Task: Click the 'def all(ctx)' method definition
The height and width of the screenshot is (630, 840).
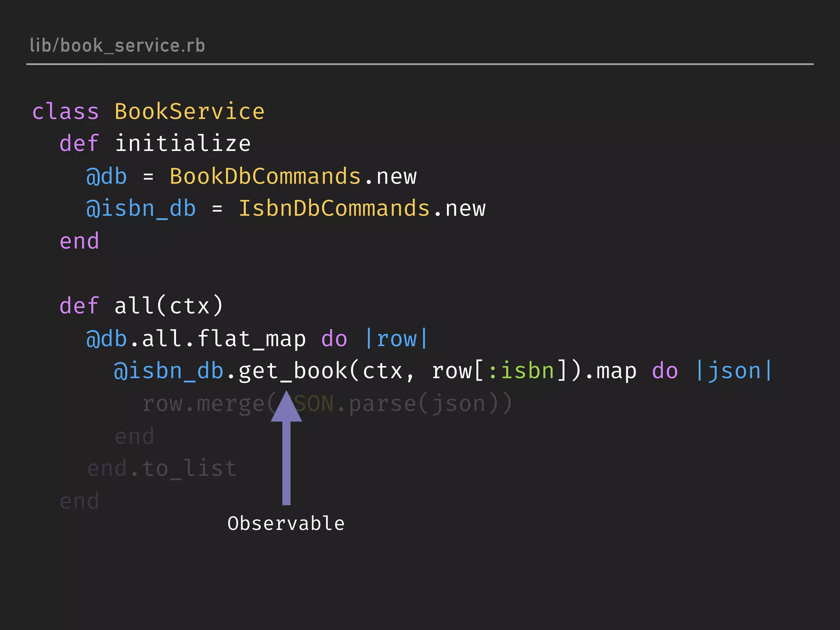Action: pos(142,306)
